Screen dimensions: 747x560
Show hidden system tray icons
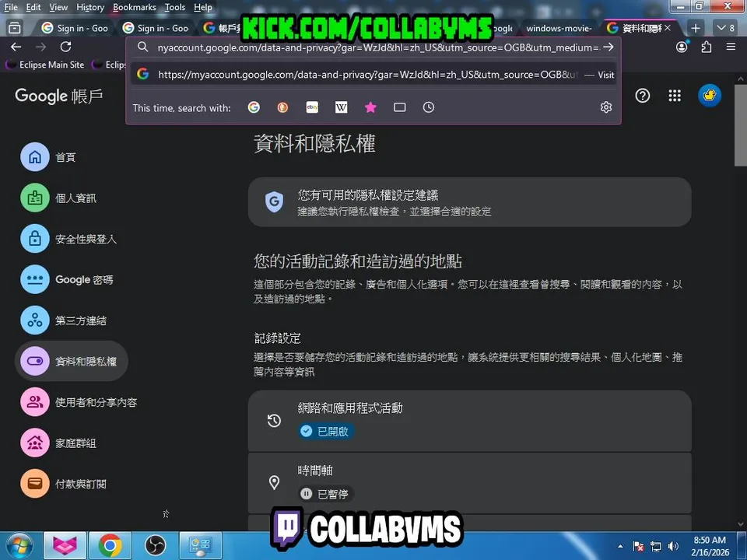[x=620, y=547]
